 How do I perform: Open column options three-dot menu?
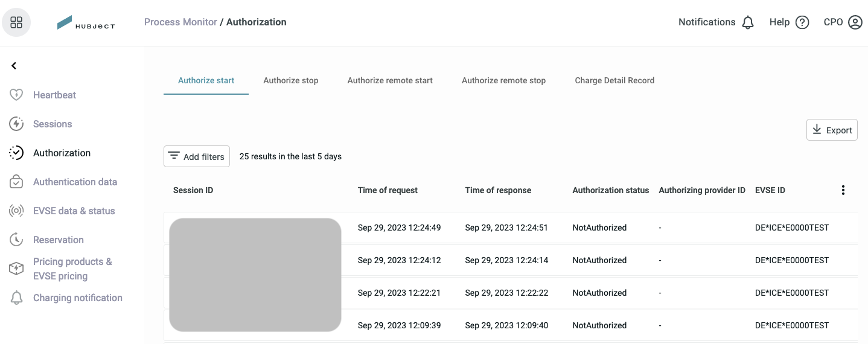point(843,190)
